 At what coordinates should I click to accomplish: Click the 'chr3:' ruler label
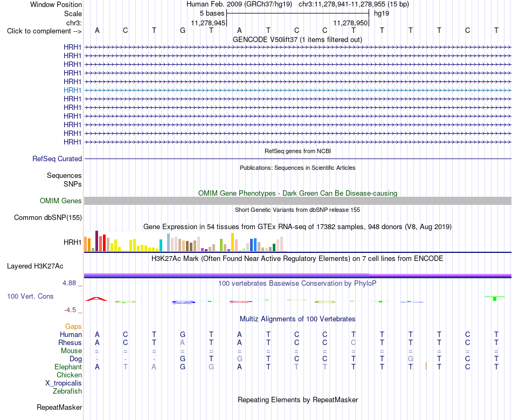74,23
